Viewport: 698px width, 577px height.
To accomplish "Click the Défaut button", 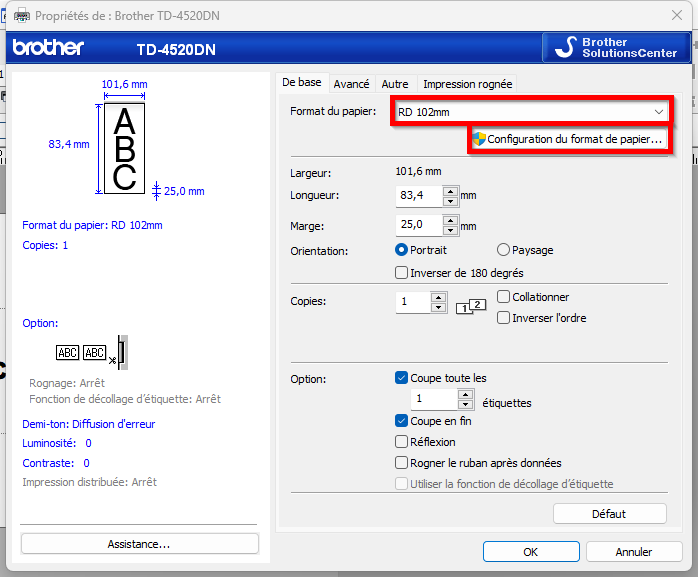I will (609, 514).
